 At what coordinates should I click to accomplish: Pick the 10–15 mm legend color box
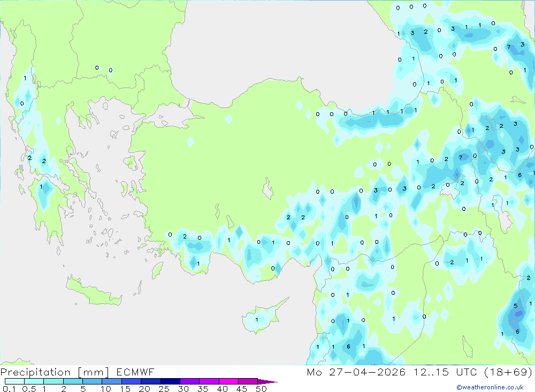point(112,381)
